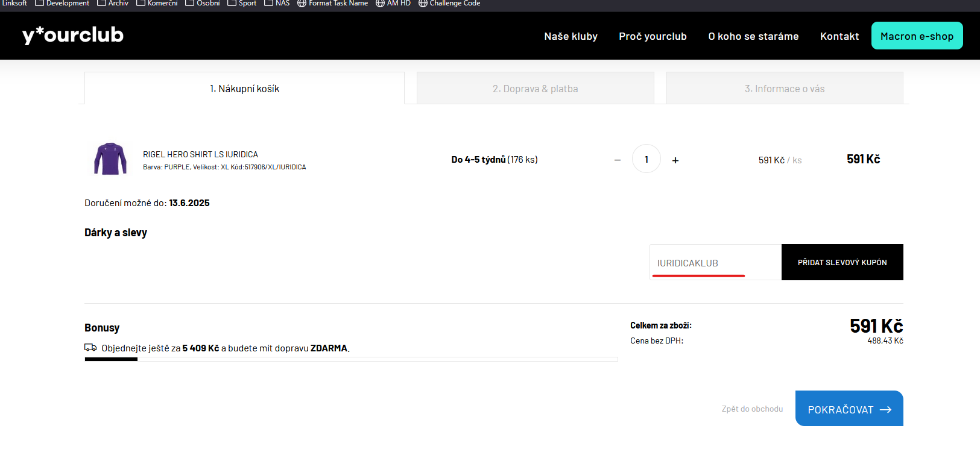The width and height of the screenshot is (980, 449).
Task: Open the Sport bookmark folder
Action: [242, 3]
